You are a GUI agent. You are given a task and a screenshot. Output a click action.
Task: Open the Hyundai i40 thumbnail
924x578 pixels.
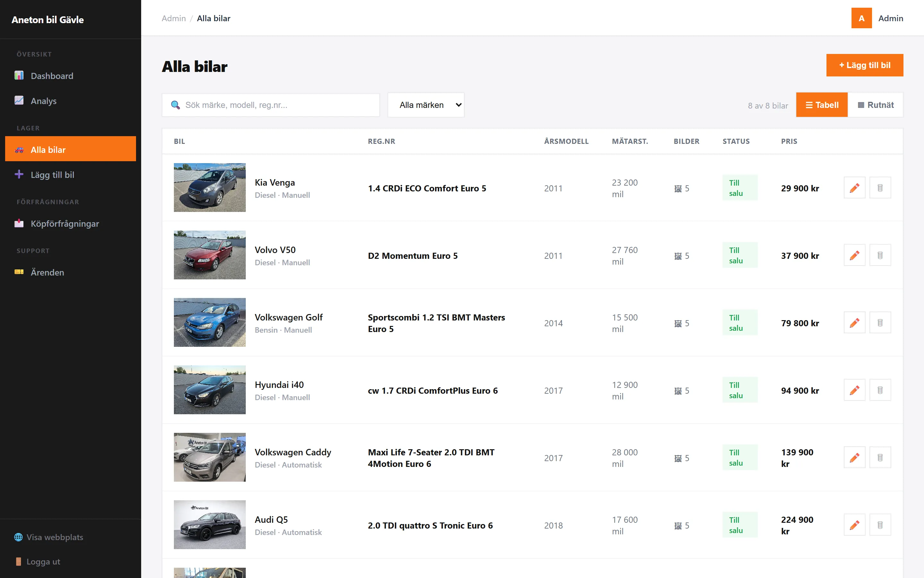210,390
